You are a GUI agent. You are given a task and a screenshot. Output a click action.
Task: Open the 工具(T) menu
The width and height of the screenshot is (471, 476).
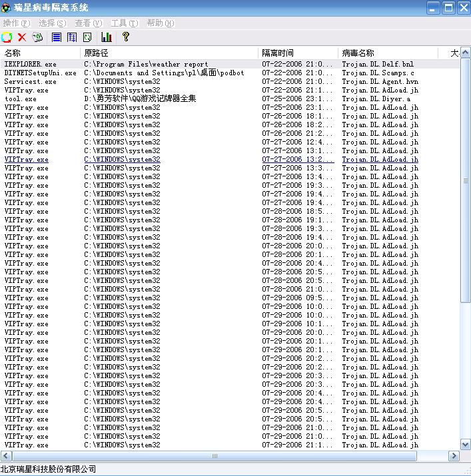click(x=124, y=23)
